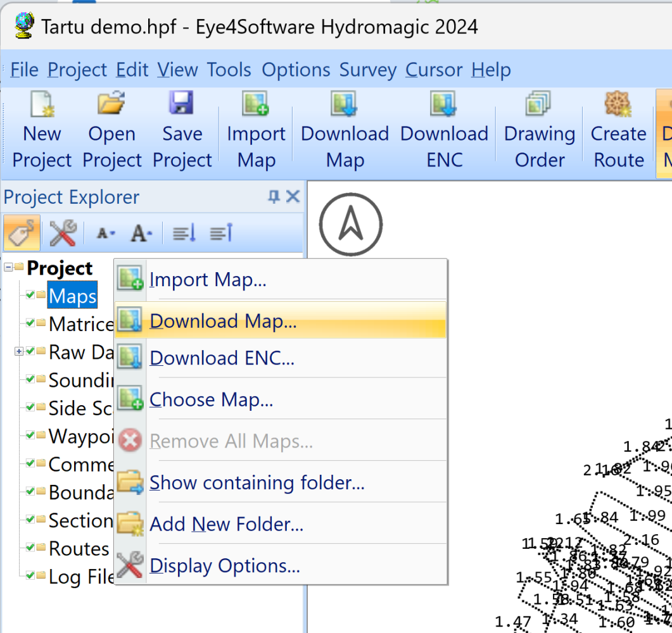
Task: Open the View menu
Action: [177, 70]
